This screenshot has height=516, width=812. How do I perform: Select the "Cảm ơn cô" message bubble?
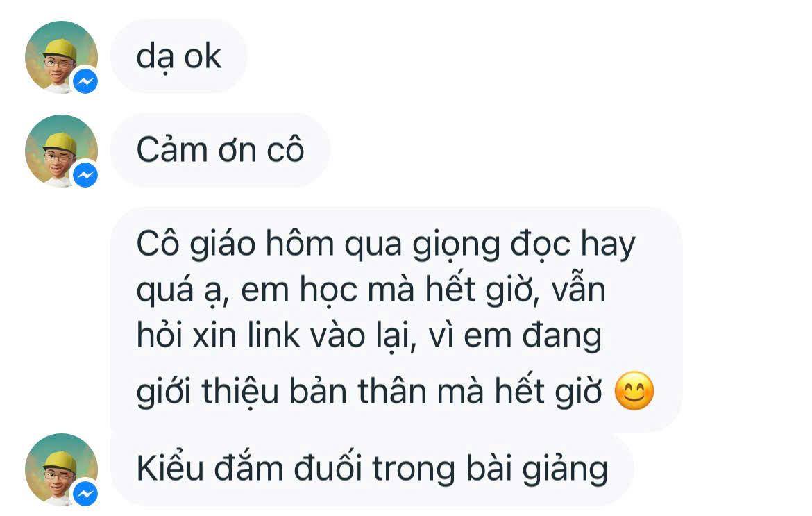tap(220, 150)
